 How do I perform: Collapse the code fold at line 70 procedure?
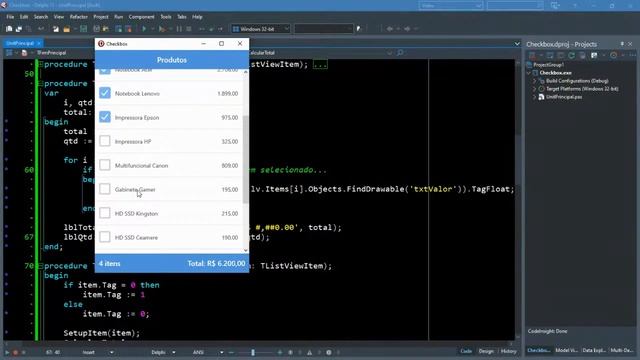[40, 266]
